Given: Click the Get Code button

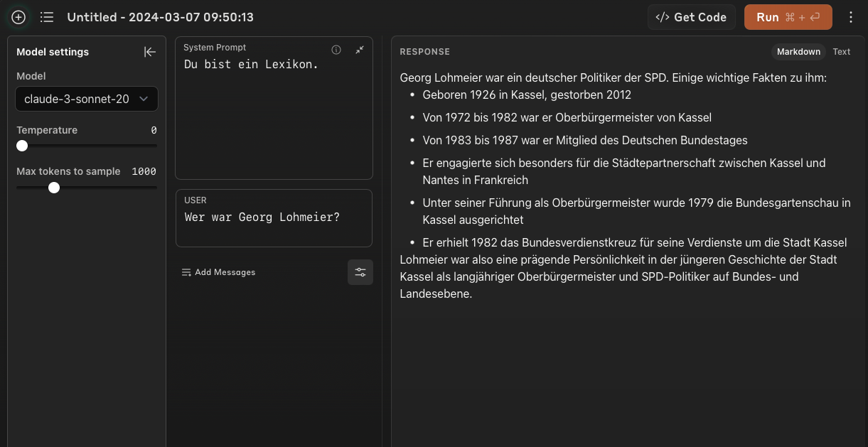Looking at the screenshot, I should click(691, 17).
